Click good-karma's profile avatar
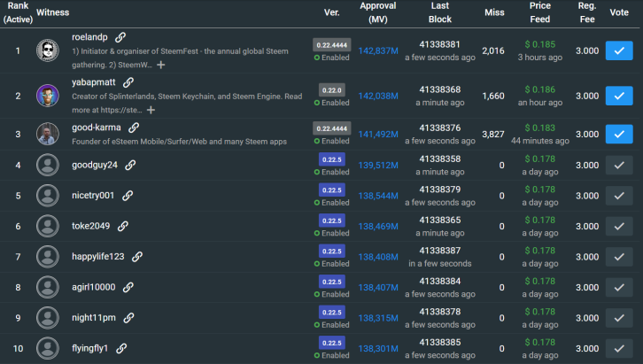 tap(48, 134)
